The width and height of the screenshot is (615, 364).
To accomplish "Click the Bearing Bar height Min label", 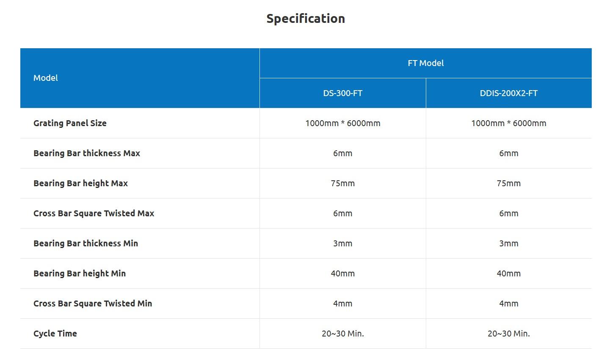I will [80, 273].
